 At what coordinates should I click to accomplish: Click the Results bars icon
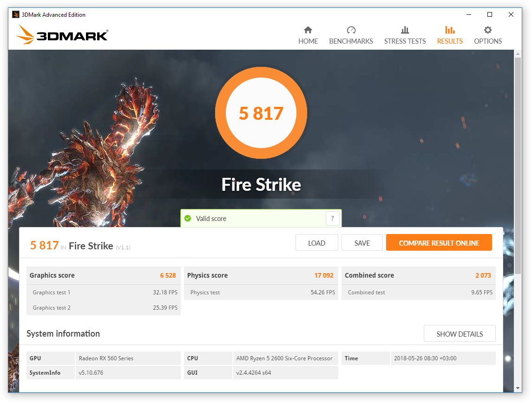450,30
